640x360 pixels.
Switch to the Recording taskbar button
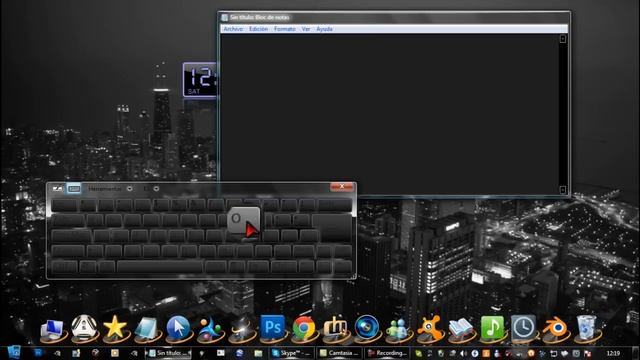pyautogui.click(x=387, y=353)
